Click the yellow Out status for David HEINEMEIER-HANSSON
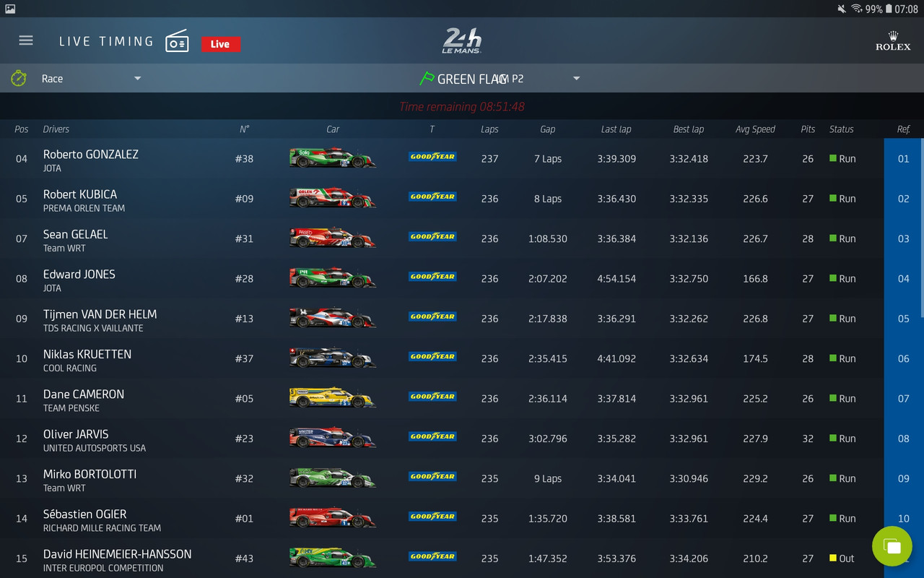Screen dimensions: 924x578 click(840, 558)
